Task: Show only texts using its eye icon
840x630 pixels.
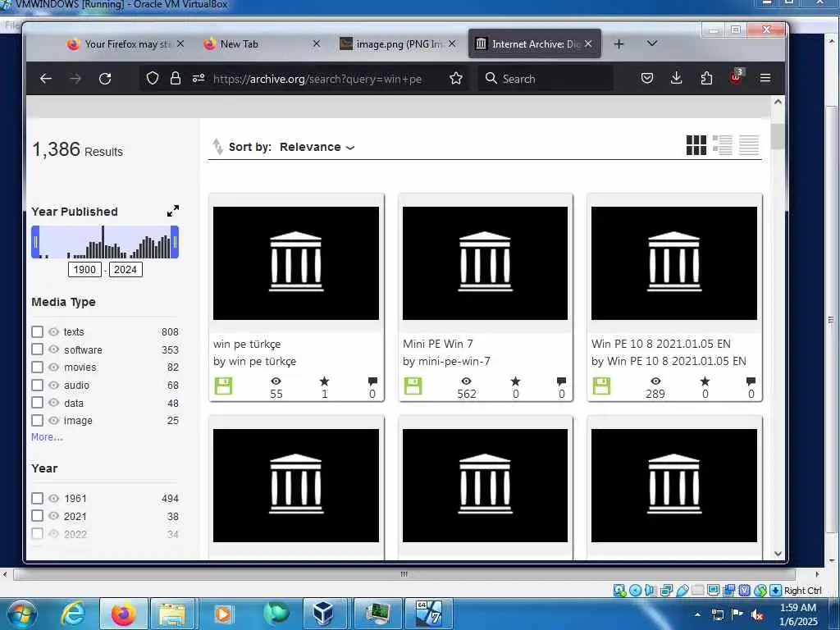Action: point(53,331)
